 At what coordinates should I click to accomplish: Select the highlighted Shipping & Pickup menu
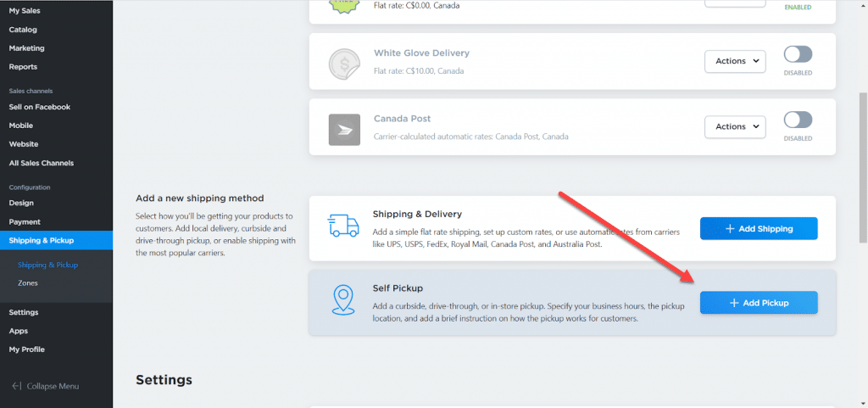(x=57, y=240)
